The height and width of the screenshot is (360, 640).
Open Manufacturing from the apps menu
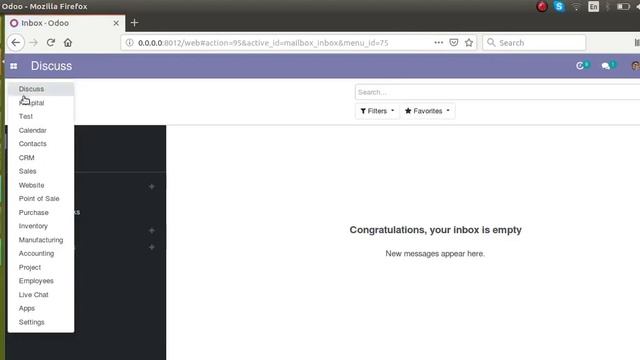pyautogui.click(x=41, y=240)
